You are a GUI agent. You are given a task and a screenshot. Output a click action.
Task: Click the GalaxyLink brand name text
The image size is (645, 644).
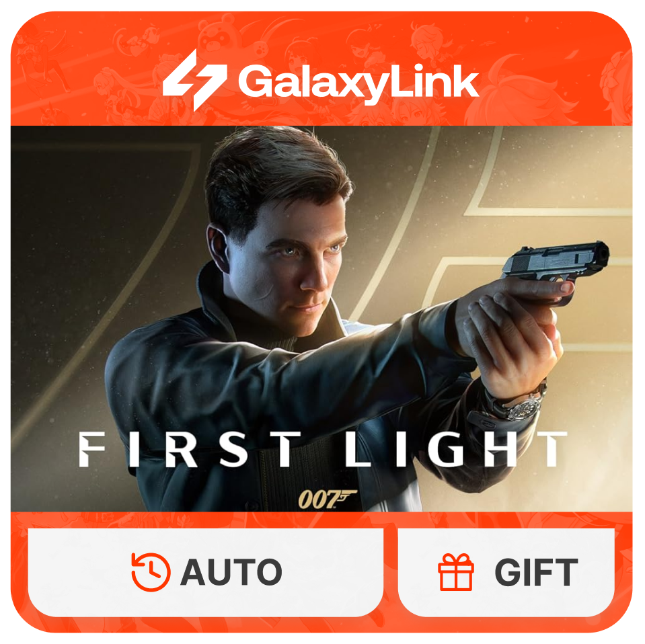point(358,83)
